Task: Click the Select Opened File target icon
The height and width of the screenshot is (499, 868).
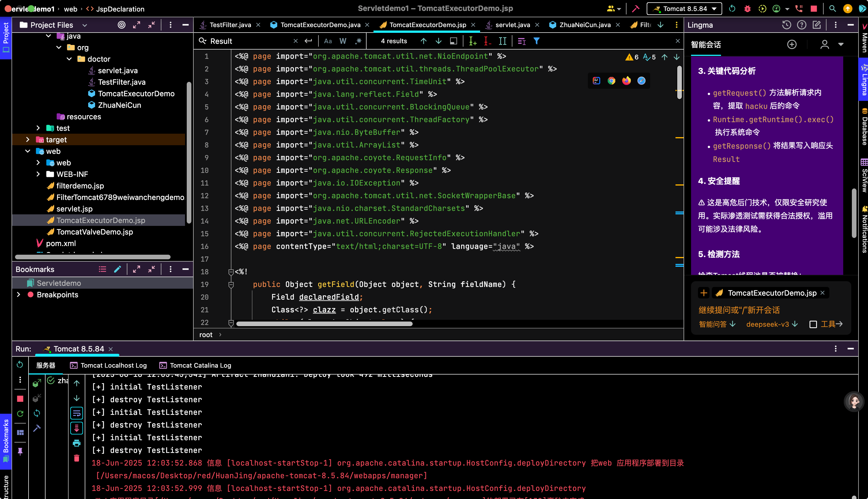Action: [x=121, y=25]
